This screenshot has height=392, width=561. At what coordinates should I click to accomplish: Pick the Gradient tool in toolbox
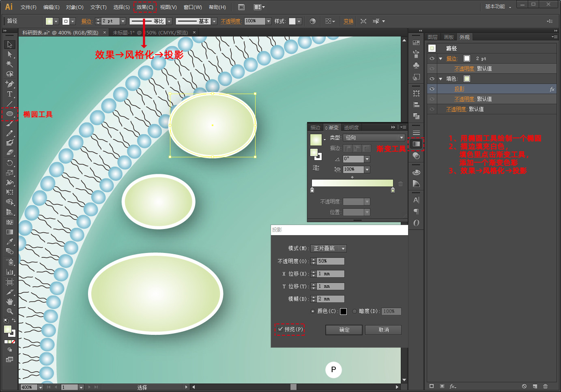10,232
